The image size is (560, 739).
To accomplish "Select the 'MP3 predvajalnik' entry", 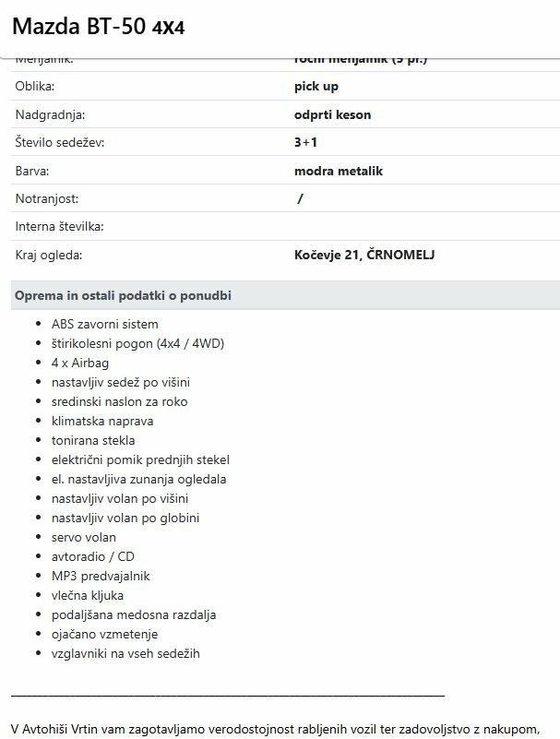I will click(101, 576).
